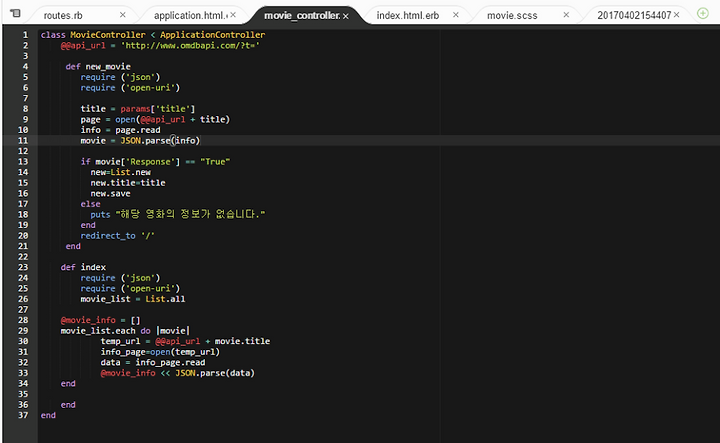720x443 pixels.
Task: Click the "if movie['Response'] == "True"" line
Action: (155, 162)
